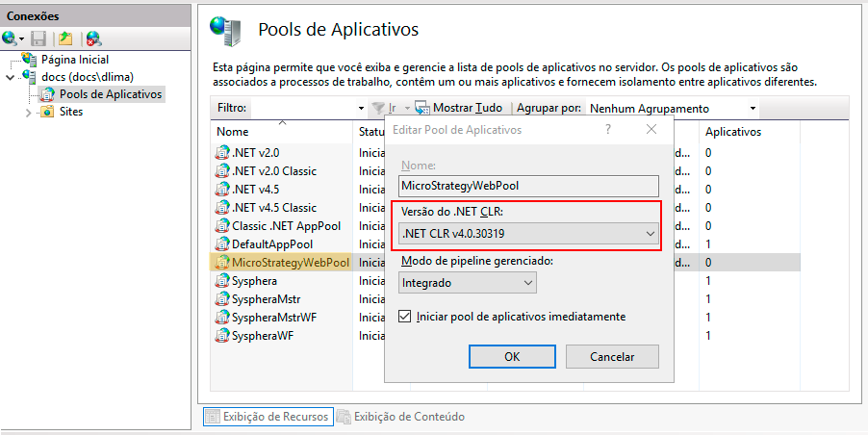
Task: Click the Mostrar Tudo button
Action: [x=459, y=108]
